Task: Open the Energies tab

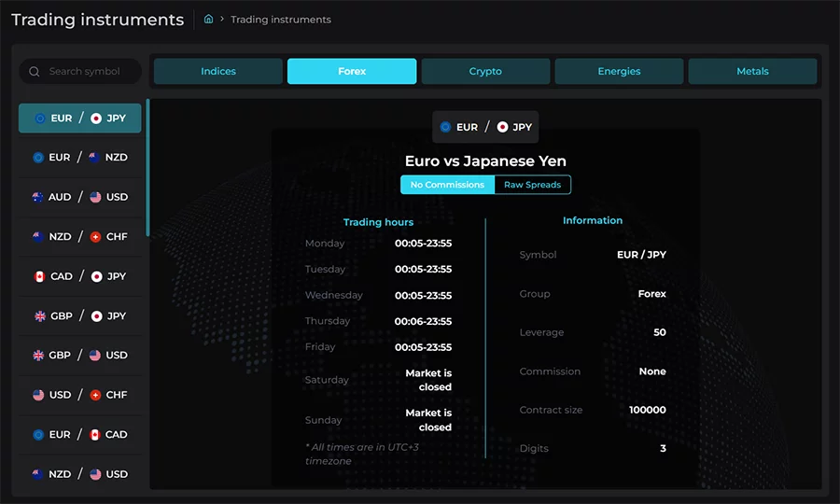Action: tap(619, 71)
